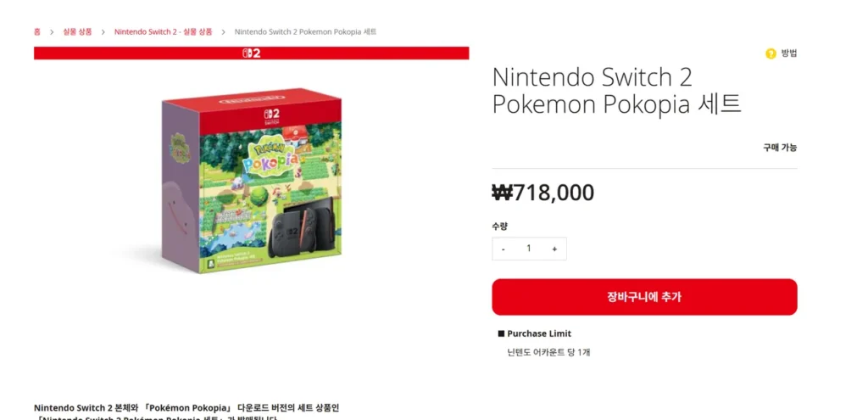Image resolution: width=868 pixels, height=420 pixels.
Task: Increase quantity with the plus button
Action: (554, 249)
